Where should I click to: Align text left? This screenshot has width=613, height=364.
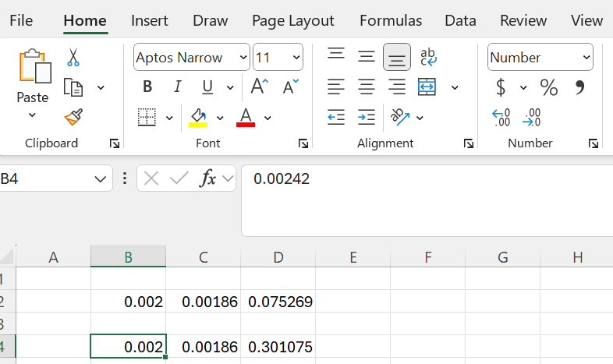coord(336,87)
